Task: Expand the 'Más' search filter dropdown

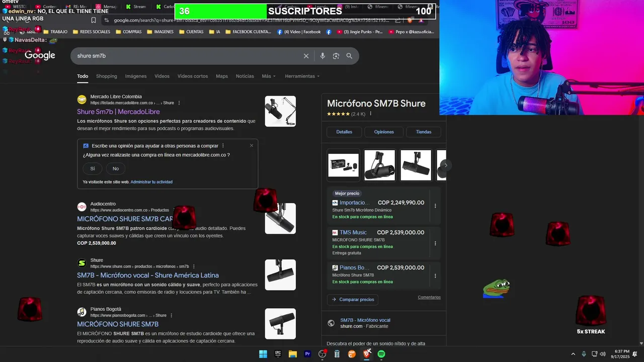Action: tap(269, 76)
